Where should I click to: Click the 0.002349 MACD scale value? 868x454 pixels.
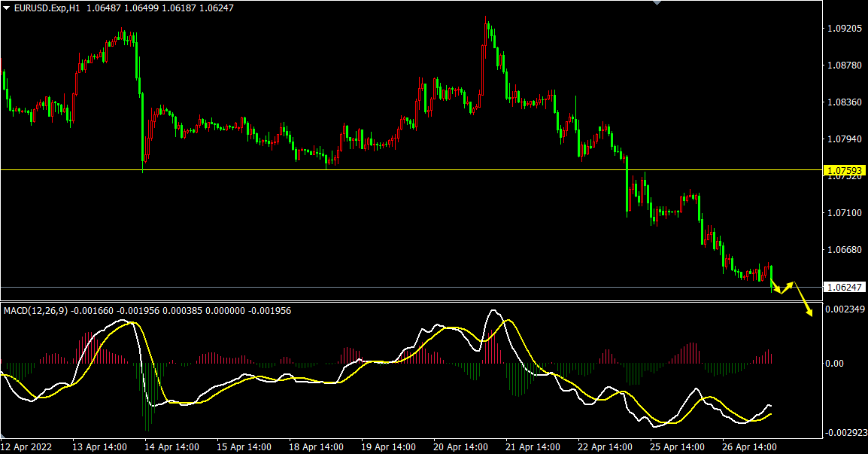click(x=846, y=309)
